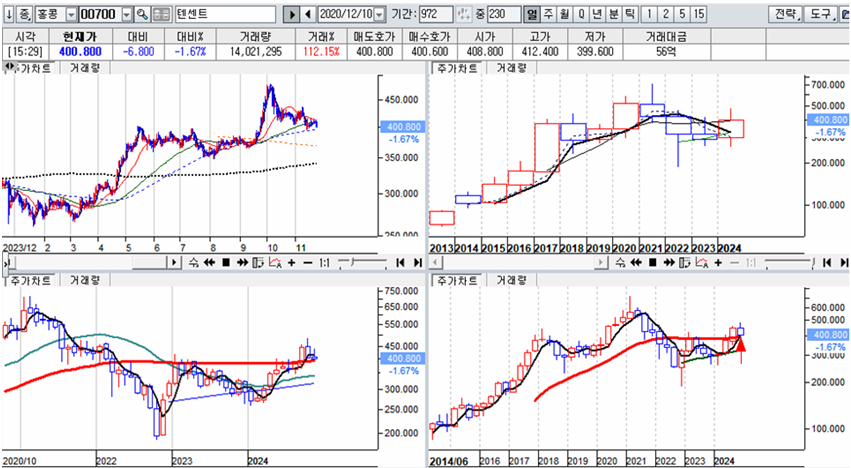The width and height of the screenshot is (851, 468).
Task: Click fast-forward double-arrow in top-left chart toolbar
Action: [x=242, y=263]
